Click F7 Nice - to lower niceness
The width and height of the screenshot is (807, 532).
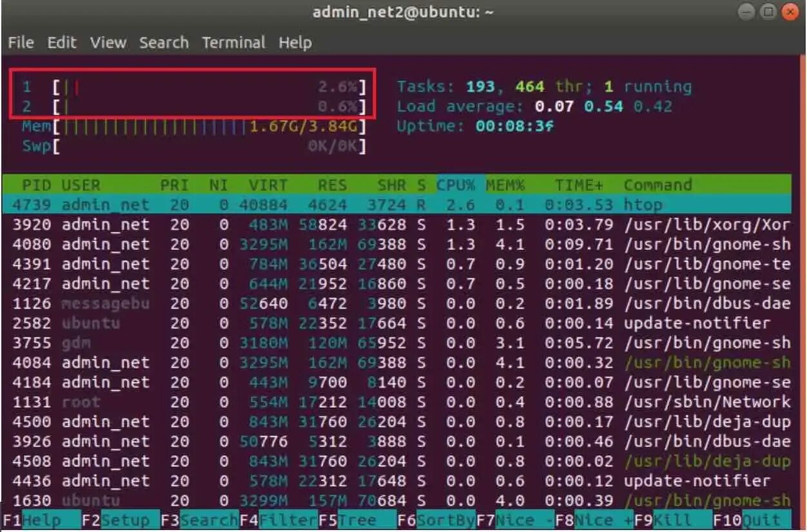click(x=515, y=520)
